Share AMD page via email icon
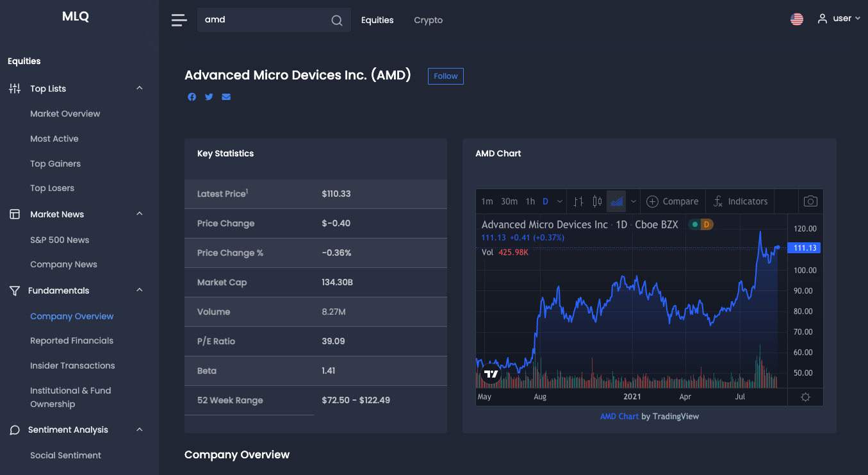 pos(226,97)
